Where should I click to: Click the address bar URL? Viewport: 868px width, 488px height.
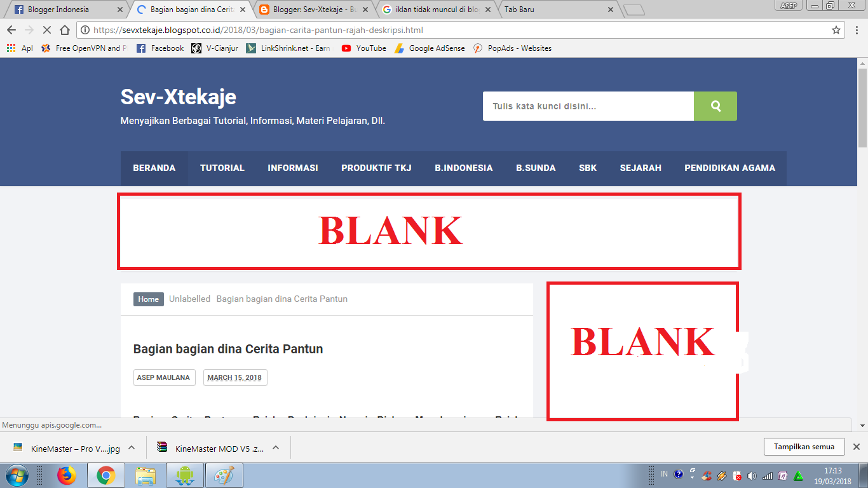coord(258,30)
